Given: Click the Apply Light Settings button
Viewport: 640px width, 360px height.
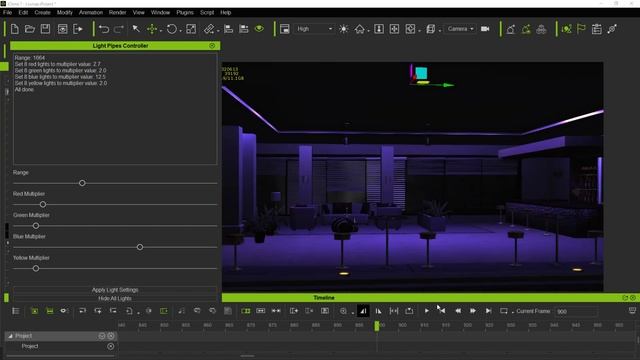Looking at the screenshot, I should [115, 290].
